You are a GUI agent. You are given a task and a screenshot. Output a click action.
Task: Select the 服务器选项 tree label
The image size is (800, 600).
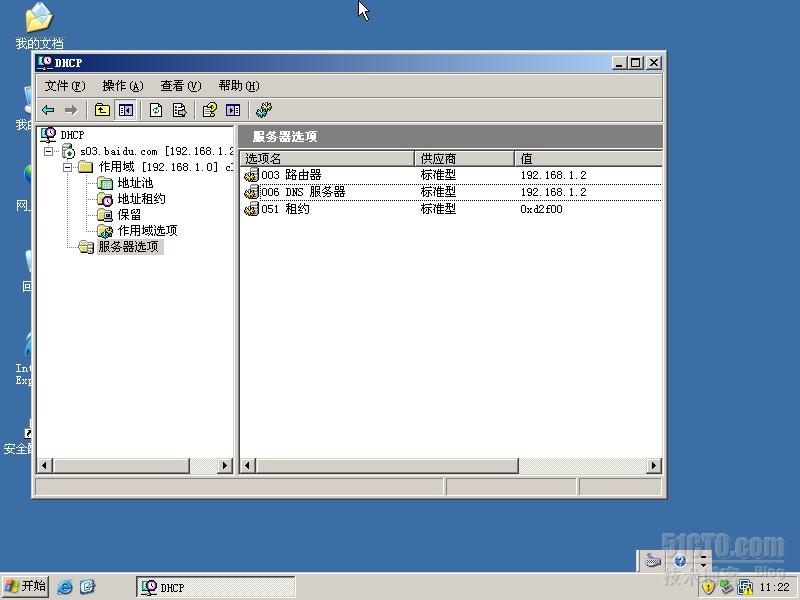click(x=129, y=247)
